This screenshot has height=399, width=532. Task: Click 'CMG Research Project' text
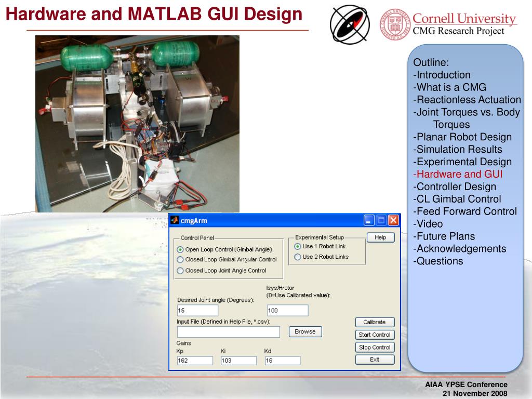458,31
